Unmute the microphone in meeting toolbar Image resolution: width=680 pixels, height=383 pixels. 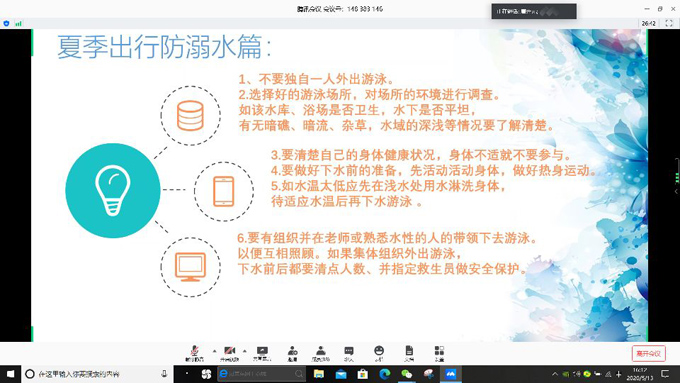[x=194, y=353]
